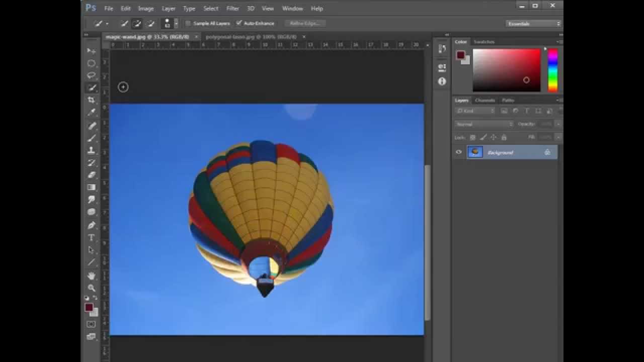Select the Path Selection tool
The image size is (644, 362).
point(91,250)
